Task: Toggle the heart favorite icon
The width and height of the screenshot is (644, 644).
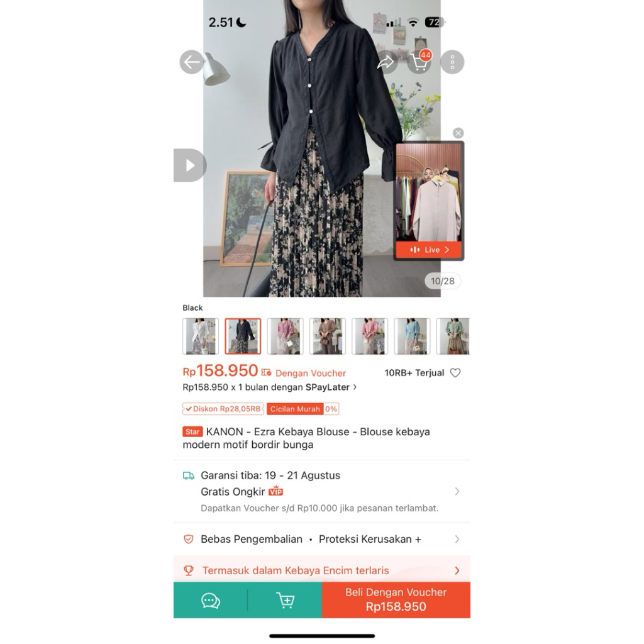Action: pos(455,373)
